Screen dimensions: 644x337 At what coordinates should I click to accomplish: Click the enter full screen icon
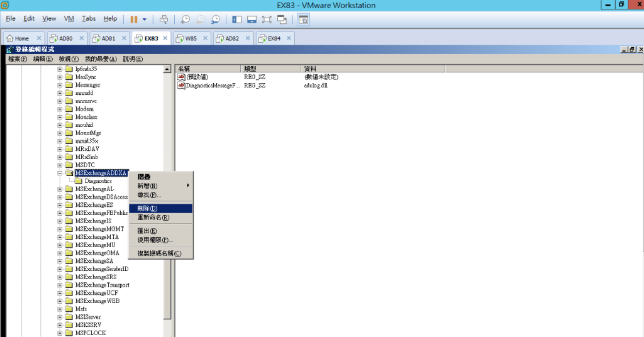pyautogui.click(x=267, y=19)
